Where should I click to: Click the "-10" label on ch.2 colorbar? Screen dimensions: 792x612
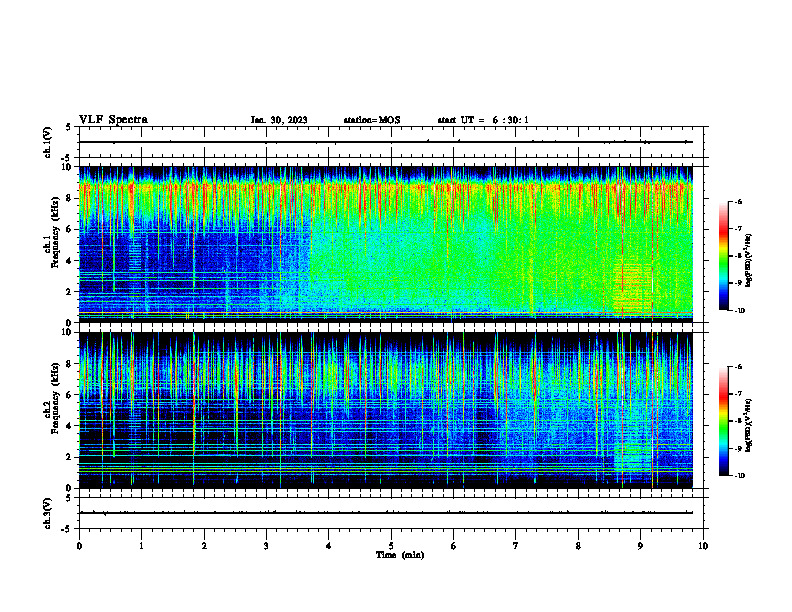(739, 475)
